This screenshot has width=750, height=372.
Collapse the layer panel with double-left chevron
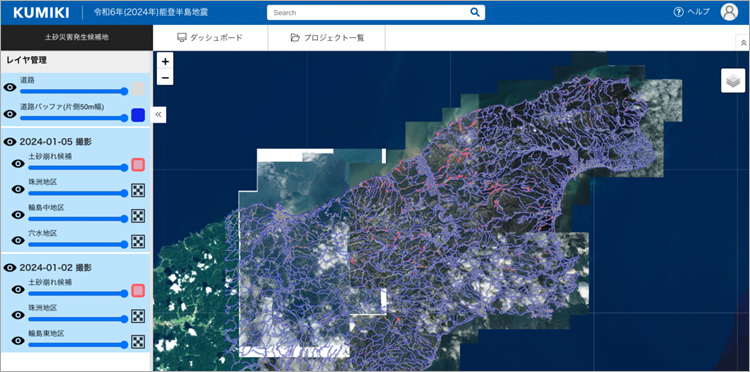coord(158,115)
